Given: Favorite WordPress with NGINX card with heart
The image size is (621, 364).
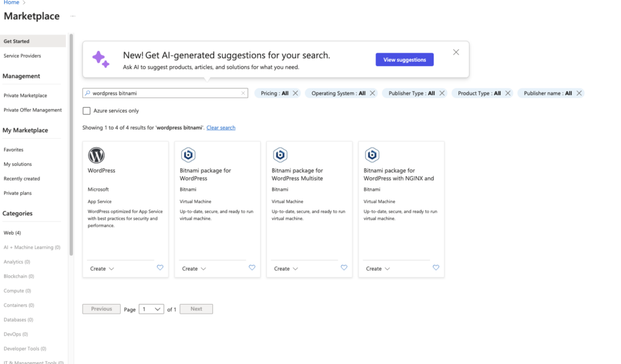Looking at the screenshot, I should click(x=435, y=268).
